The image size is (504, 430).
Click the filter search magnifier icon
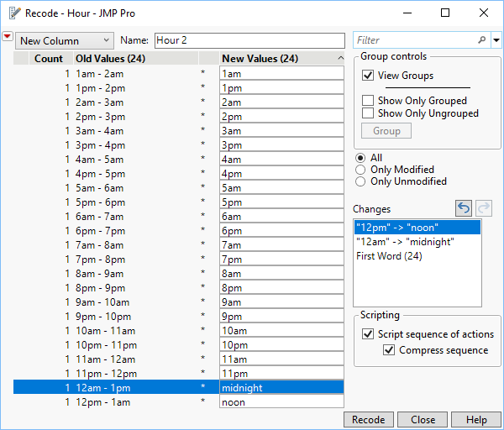coord(481,39)
